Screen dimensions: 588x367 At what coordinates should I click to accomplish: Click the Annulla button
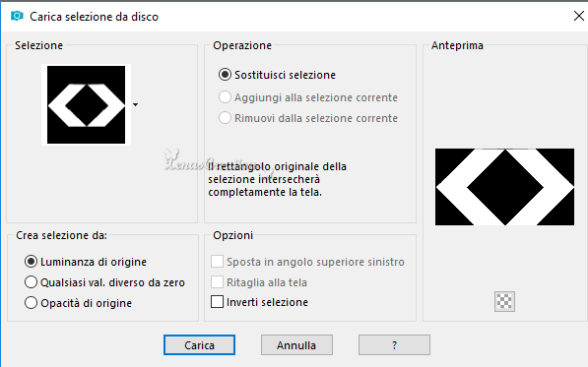coord(296,345)
